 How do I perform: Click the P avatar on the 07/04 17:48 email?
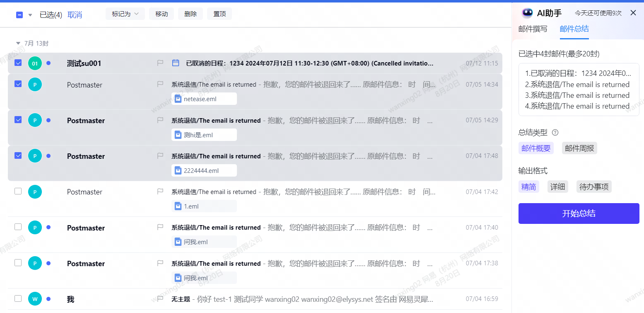[x=35, y=156]
